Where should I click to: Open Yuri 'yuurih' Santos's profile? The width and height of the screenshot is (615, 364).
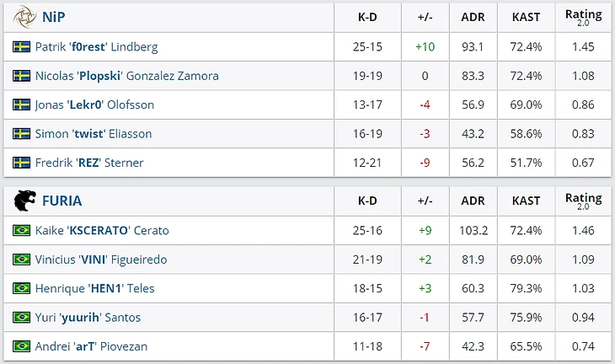[88, 318]
